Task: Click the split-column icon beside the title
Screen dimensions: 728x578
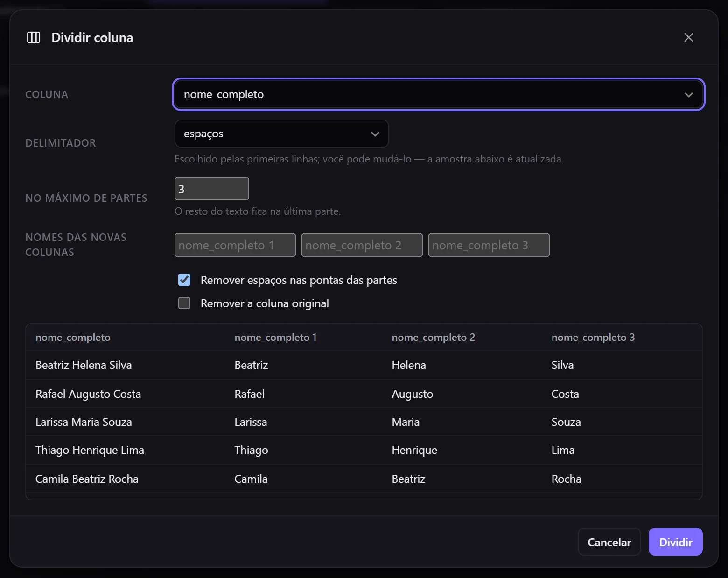Action: coord(34,37)
